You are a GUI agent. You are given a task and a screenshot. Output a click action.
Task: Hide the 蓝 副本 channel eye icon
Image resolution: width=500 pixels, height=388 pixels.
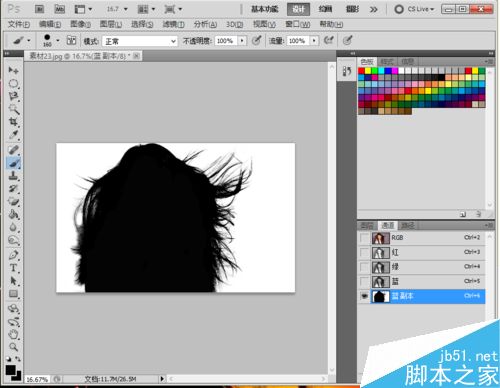[x=365, y=296]
